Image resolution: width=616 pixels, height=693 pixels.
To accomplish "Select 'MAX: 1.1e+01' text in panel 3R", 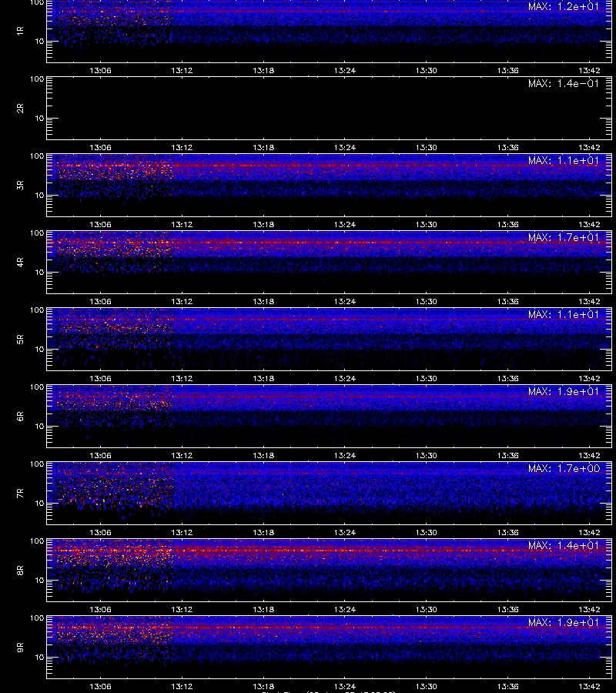I will [564, 160].
